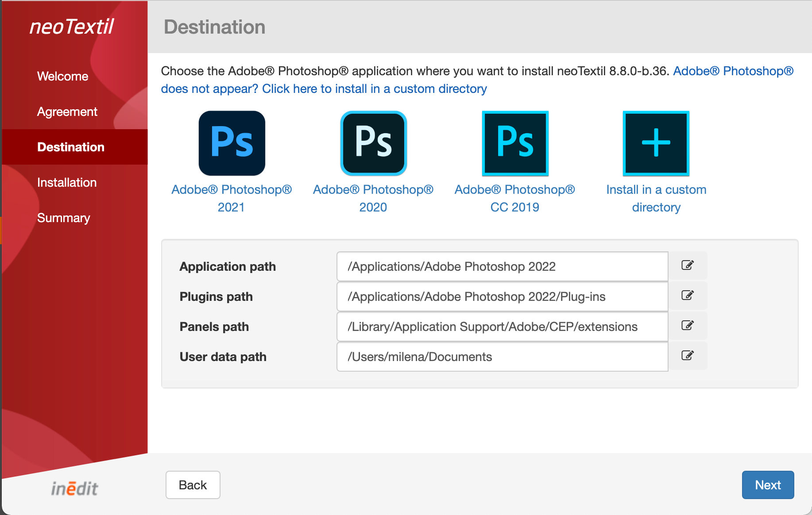Image resolution: width=812 pixels, height=515 pixels.
Task: Open the Summary step in sidebar
Action: (x=64, y=218)
